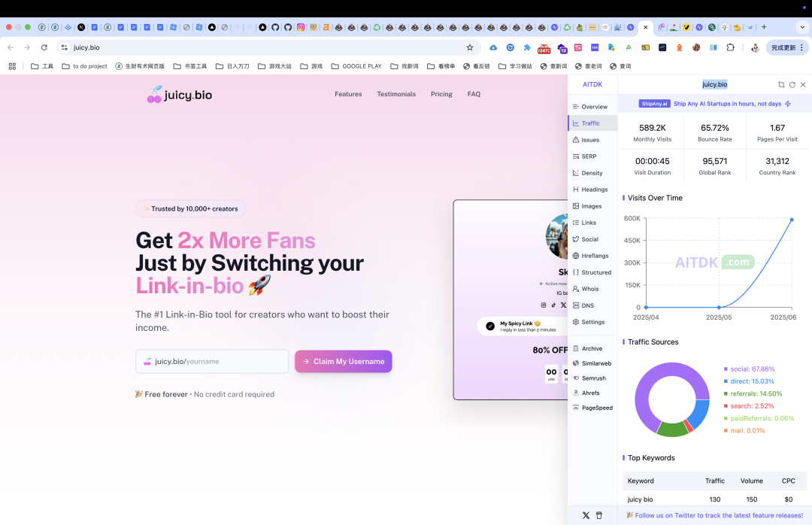
Task: Reload the page with refresh button
Action: coord(44,47)
